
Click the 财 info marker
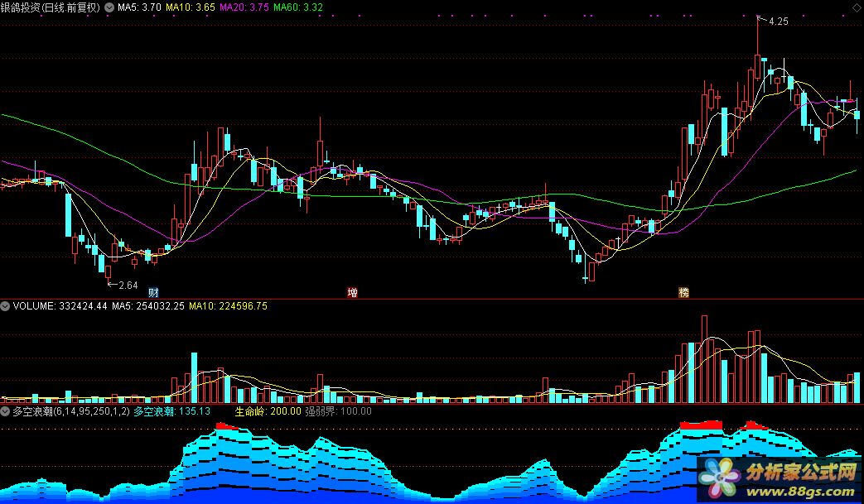click(154, 292)
